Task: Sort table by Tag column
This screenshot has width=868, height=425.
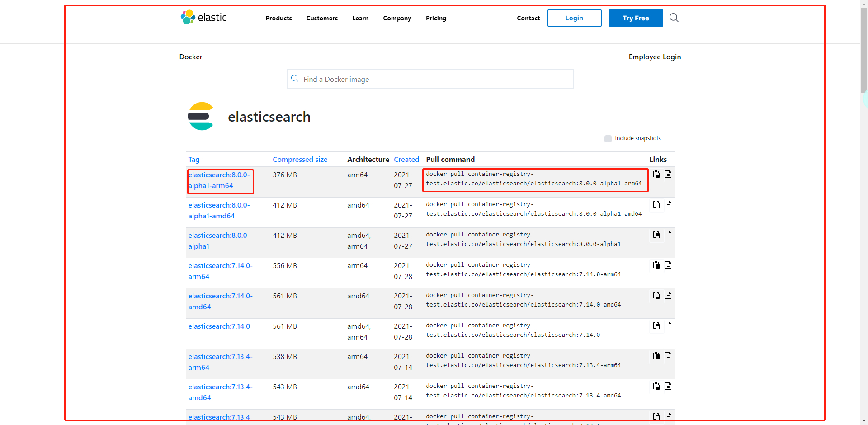Action: click(x=194, y=160)
